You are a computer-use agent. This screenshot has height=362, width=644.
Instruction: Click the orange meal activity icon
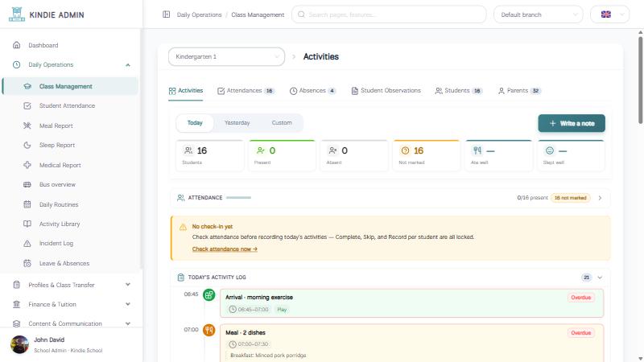209,330
